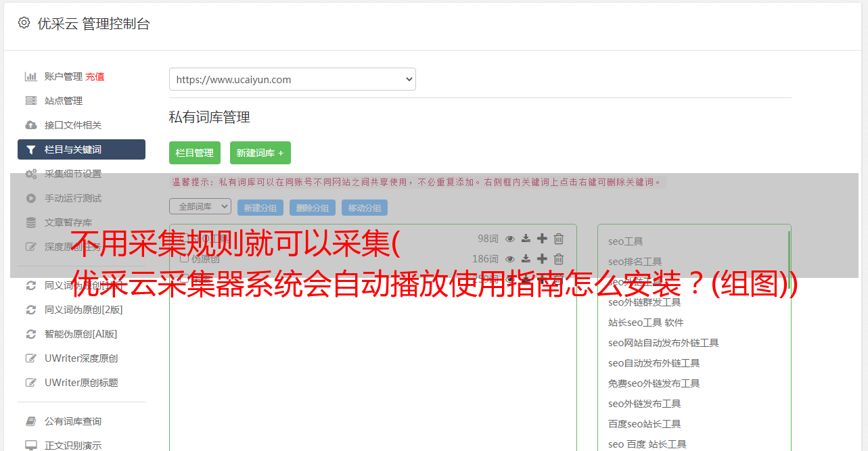
Task: Click the gear icon beside 优采云 管理控制台
Action: point(24,23)
